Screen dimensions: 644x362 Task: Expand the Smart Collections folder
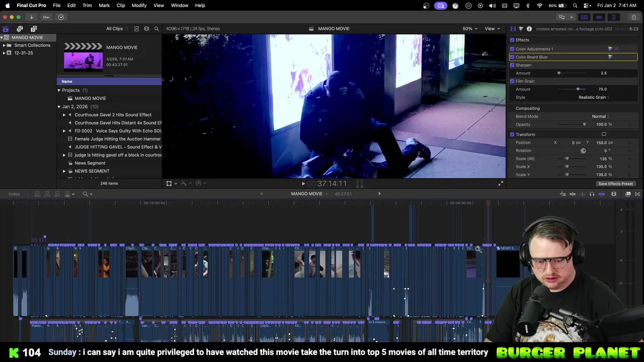4,45
